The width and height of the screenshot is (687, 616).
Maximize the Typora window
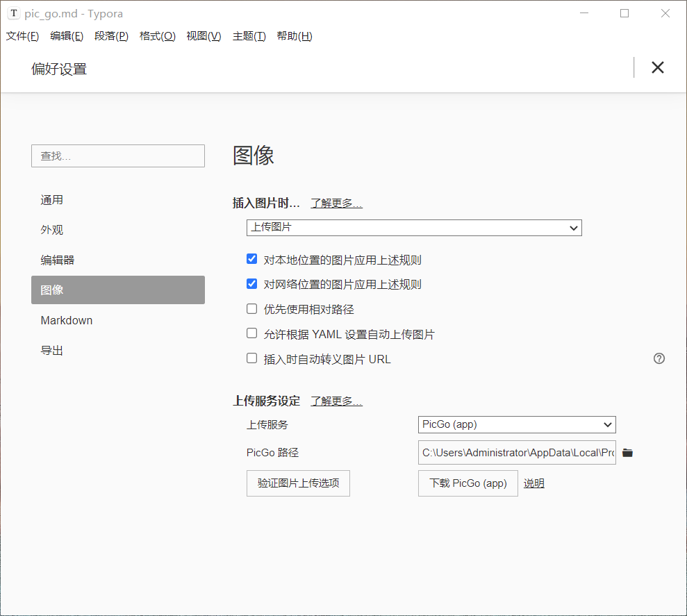point(624,13)
